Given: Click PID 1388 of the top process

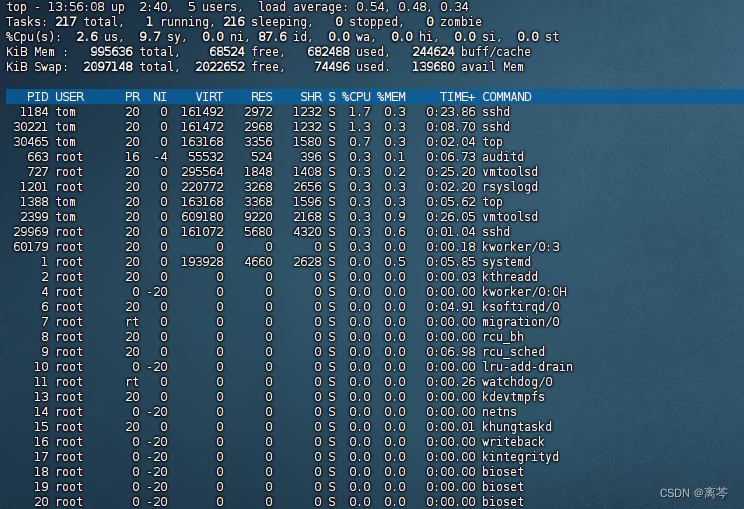Looking at the screenshot, I should click(34, 202).
